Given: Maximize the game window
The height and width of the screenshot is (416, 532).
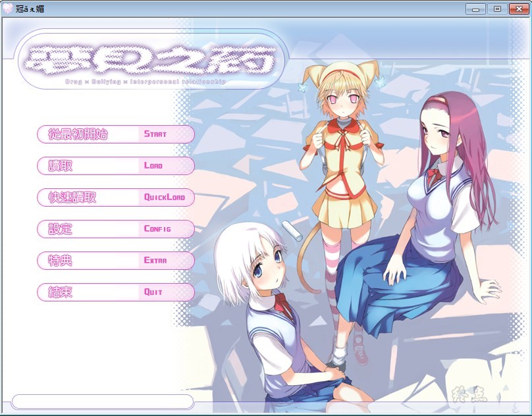Looking at the screenshot, I should pyautogui.click(x=497, y=9).
